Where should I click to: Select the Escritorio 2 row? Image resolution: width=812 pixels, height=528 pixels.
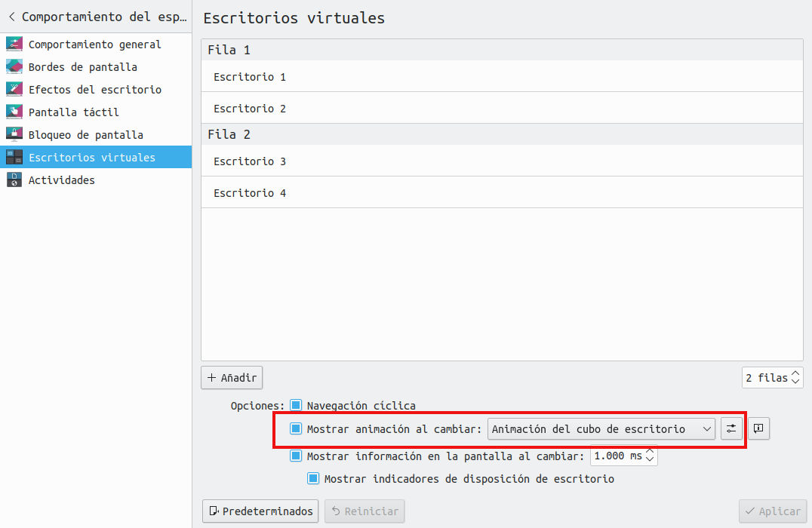503,108
